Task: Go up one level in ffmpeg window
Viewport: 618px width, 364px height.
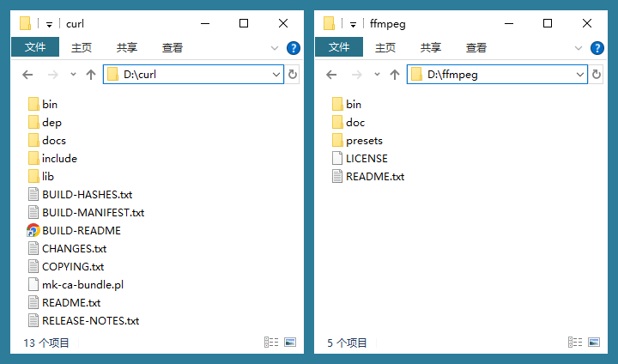Action: [395, 75]
